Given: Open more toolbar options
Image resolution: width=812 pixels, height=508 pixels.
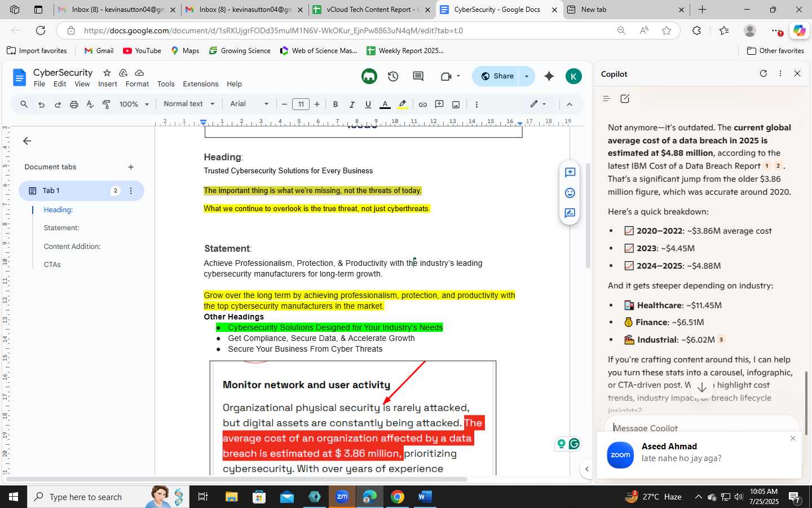Looking at the screenshot, I should pos(476,104).
